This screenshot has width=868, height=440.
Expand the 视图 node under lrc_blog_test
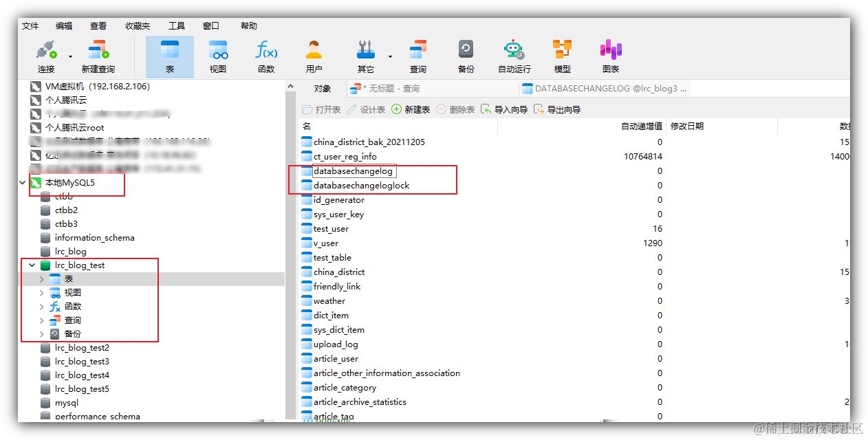tap(42, 293)
